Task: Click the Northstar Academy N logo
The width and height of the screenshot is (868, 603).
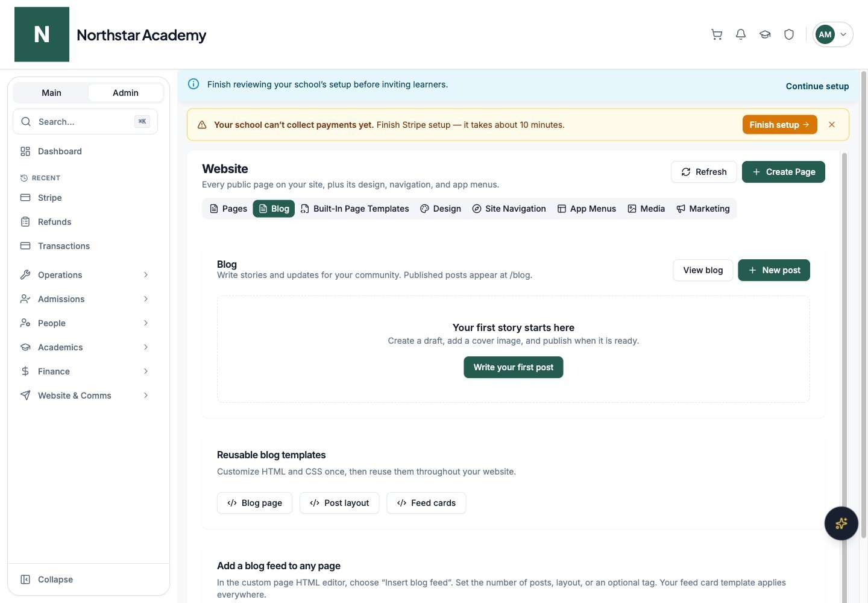Action: coord(42,34)
